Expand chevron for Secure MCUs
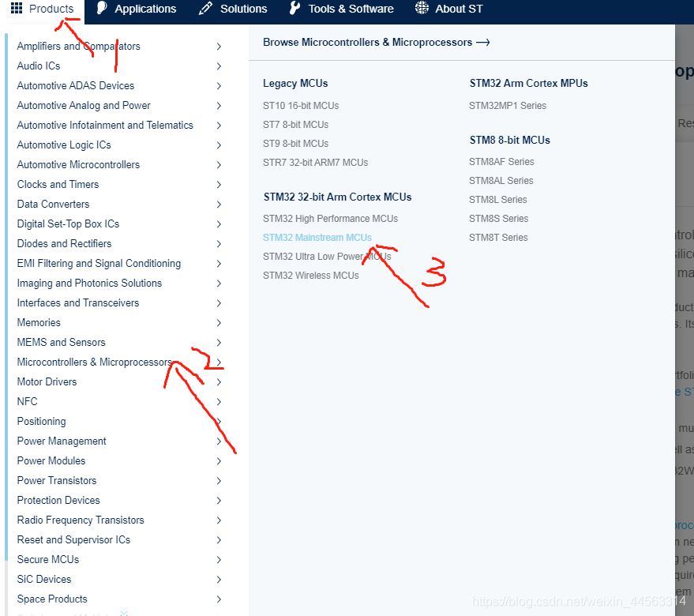 (219, 560)
